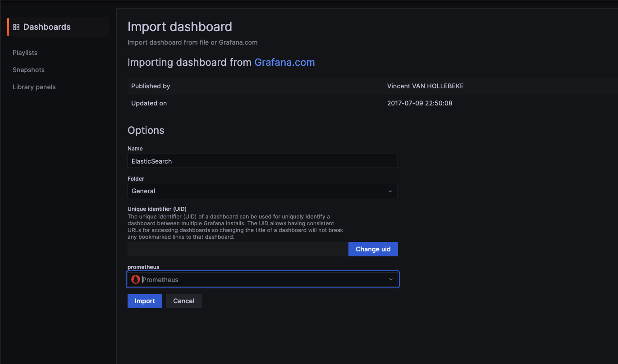Click the 2017-07-09 22:50:08 updated date
The width and height of the screenshot is (618, 364).
420,103
